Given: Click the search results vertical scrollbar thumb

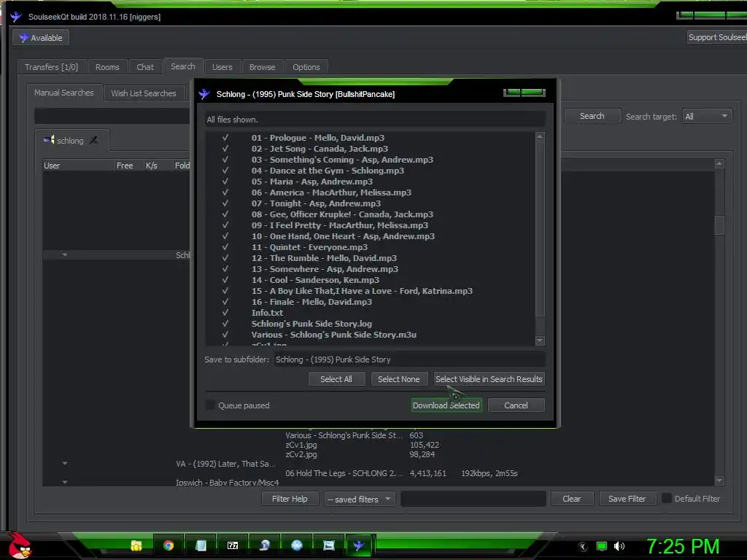Looking at the screenshot, I should 719,225.
